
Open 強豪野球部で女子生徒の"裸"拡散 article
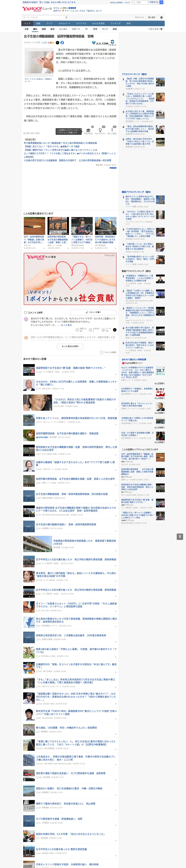(71, 368)
